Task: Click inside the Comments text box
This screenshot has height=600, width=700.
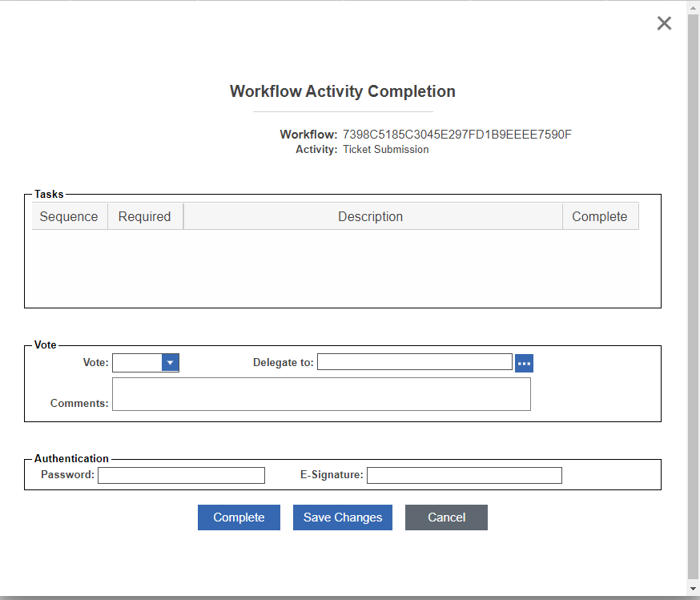Action: (x=321, y=394)
